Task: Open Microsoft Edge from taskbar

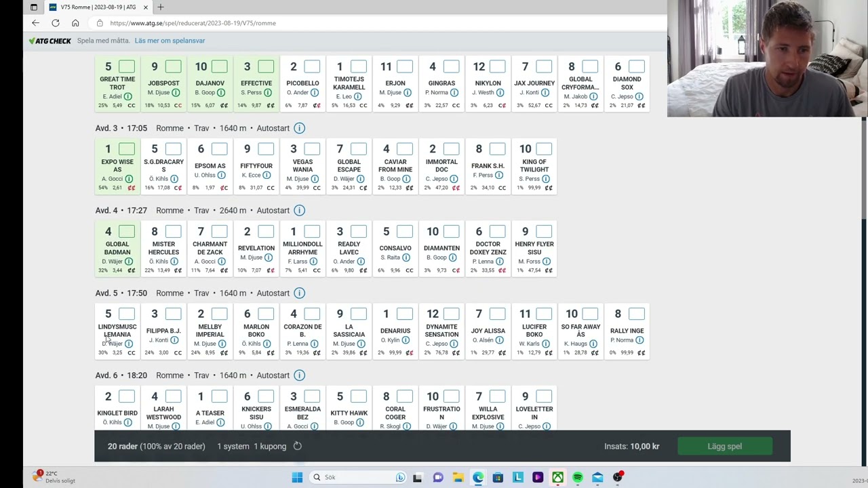Action: [x=478, y=477]
